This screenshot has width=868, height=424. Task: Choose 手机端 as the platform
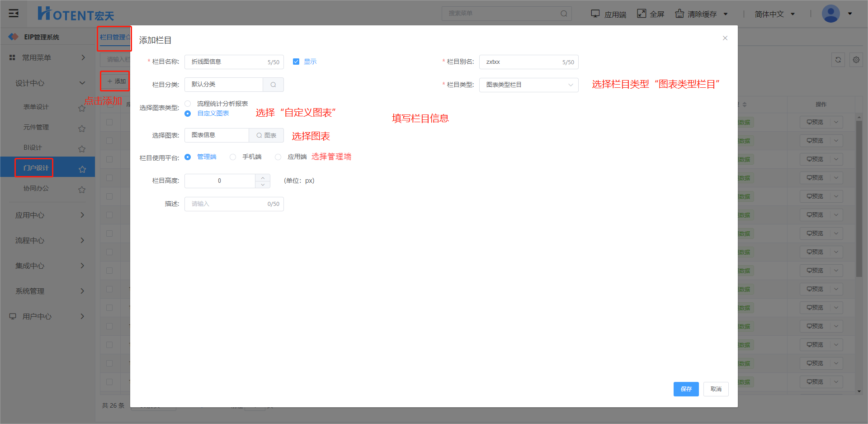click(x=233, y=157)
